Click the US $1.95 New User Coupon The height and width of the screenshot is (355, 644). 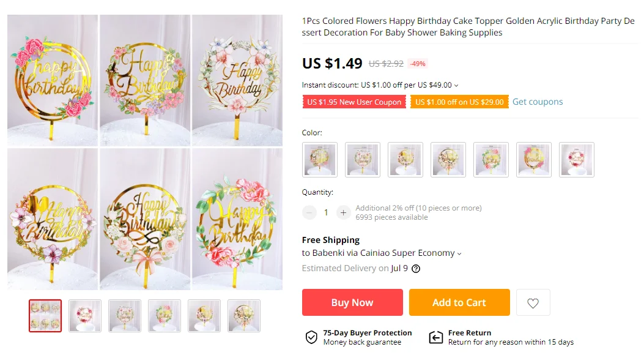(x=354, y=102)
